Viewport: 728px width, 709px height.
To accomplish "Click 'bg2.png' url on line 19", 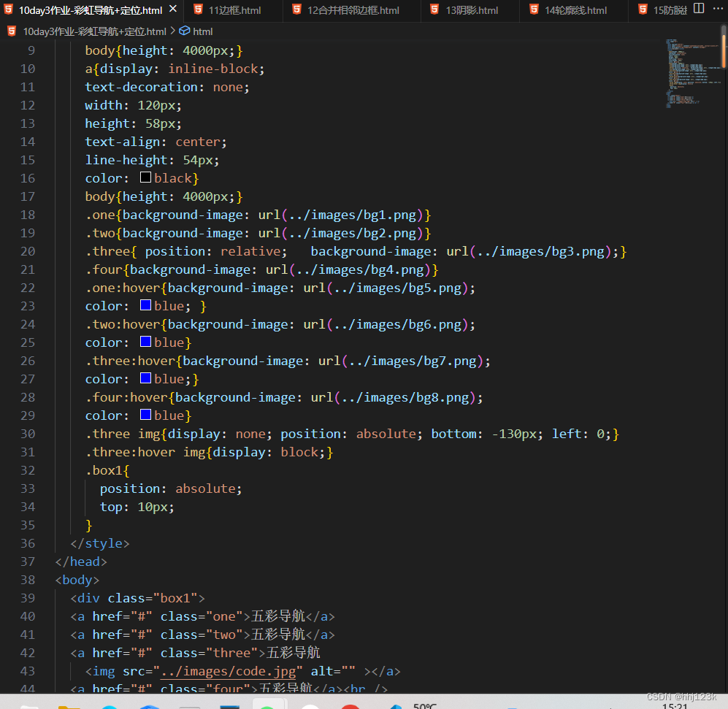I will 389,233.
